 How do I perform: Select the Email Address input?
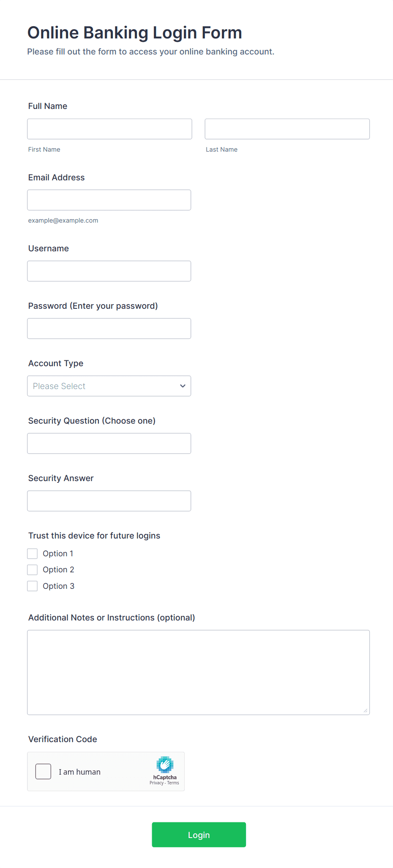coord(109,200)
